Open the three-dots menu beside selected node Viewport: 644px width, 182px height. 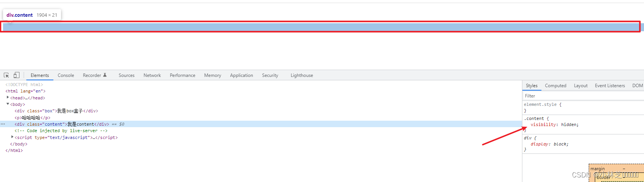click(x=3, y=124)
